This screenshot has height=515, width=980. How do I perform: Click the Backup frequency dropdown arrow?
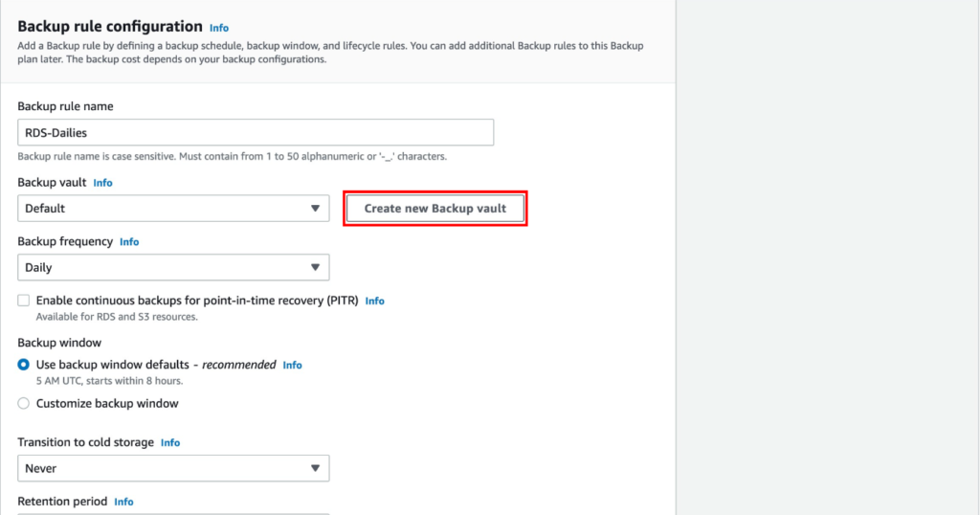point(315,267)
